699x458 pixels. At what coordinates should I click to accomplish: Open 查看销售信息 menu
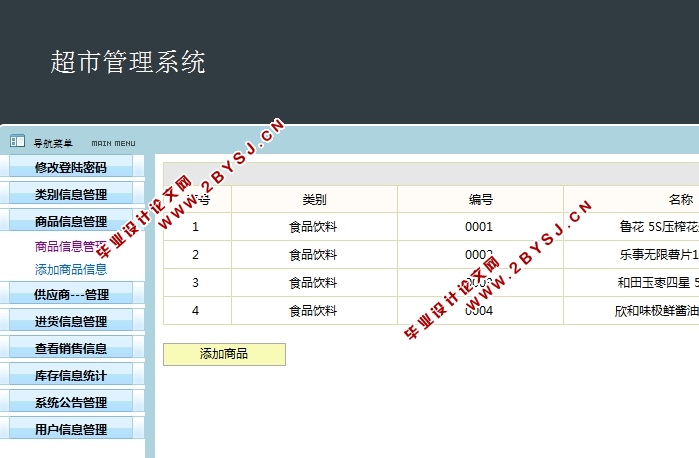pos(71,348)
